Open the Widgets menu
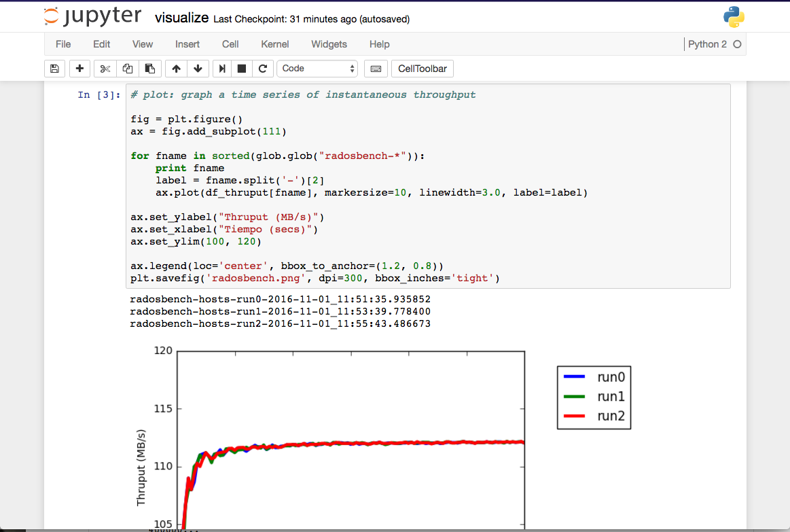This screenshot has height=532, width=790. [x=329, y=44]
